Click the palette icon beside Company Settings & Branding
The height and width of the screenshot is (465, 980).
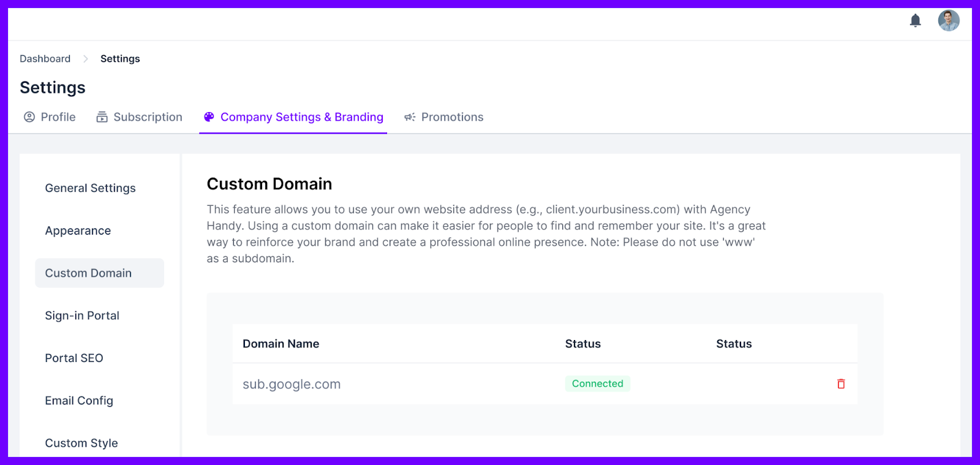click(209, 116)
